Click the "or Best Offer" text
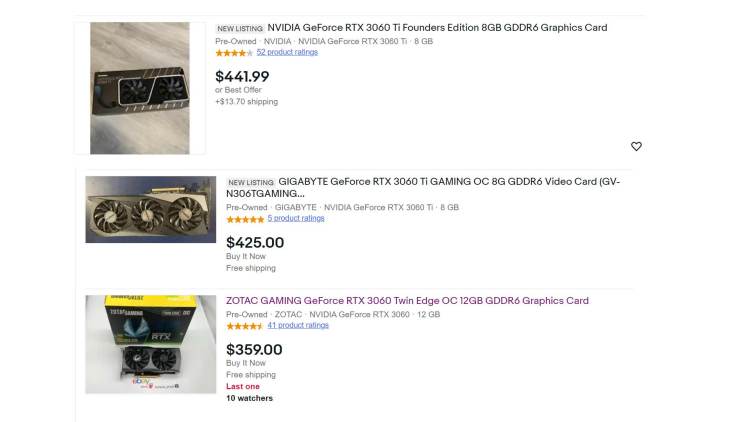 238,90
